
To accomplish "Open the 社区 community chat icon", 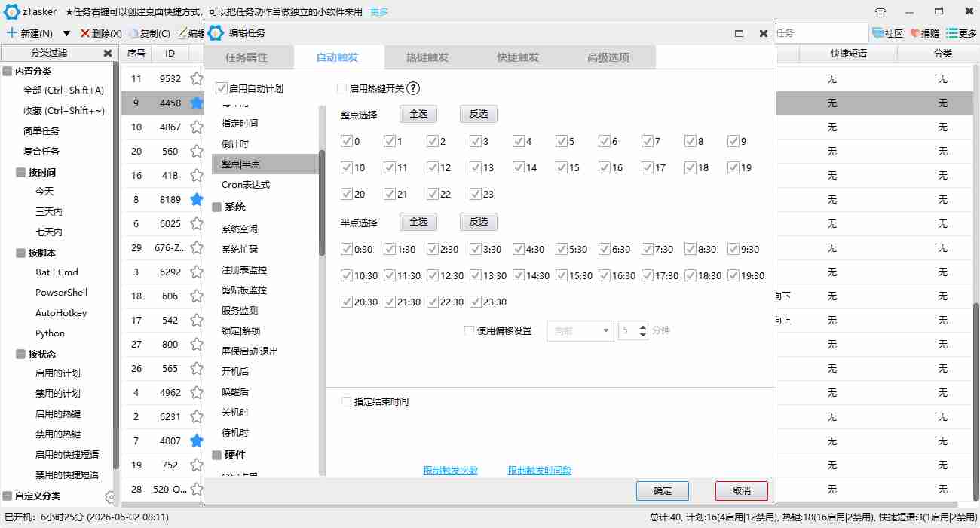I will click(878, 33).
